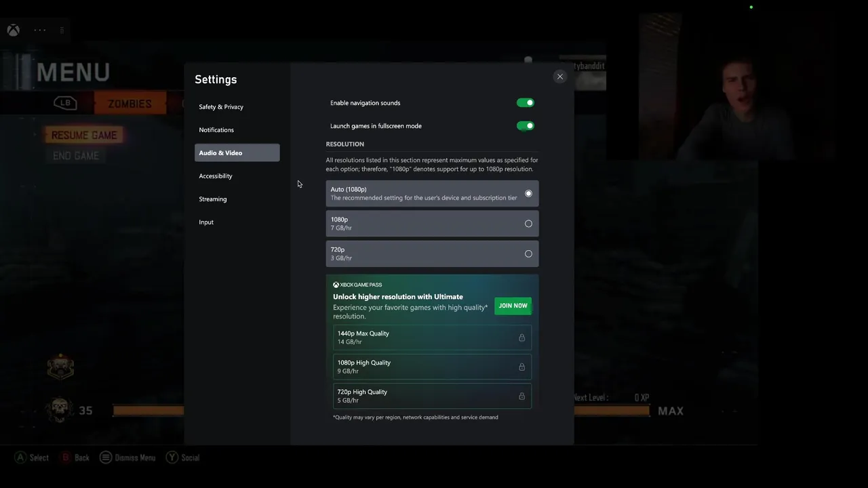Select the 1080p 7 GB/hr resolution
868x488 pixels.
[432, 224]
